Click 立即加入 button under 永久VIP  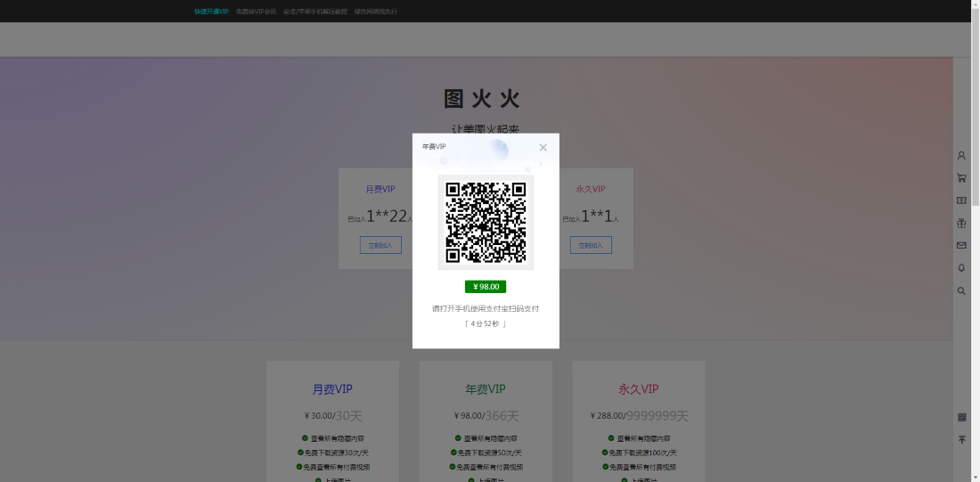(x=591, y=245)
